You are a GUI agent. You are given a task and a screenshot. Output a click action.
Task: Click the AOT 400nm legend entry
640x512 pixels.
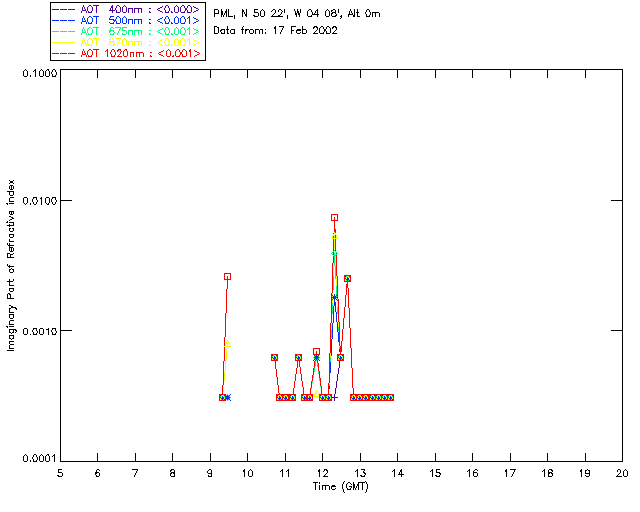[x=126, y=9]
